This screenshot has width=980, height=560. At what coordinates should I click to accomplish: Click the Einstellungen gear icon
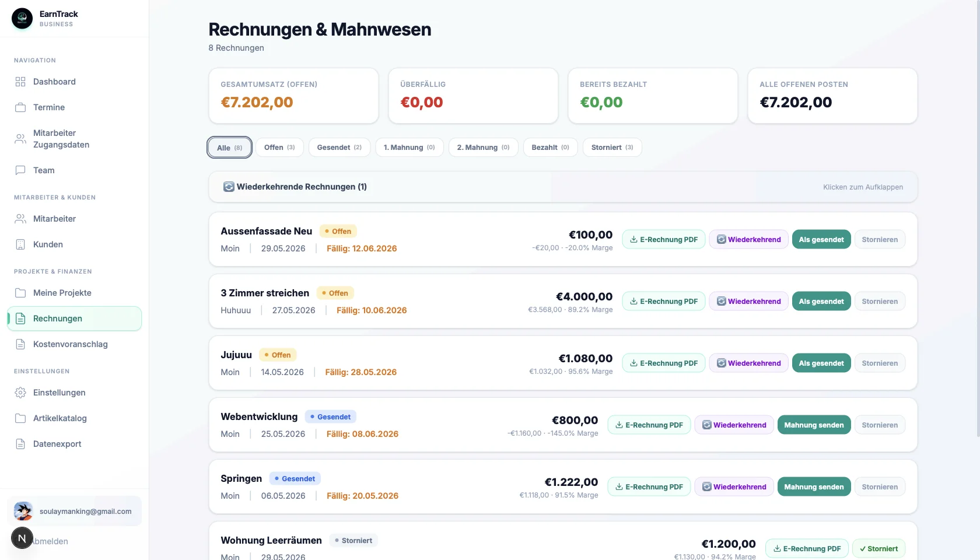coord(20,393)
